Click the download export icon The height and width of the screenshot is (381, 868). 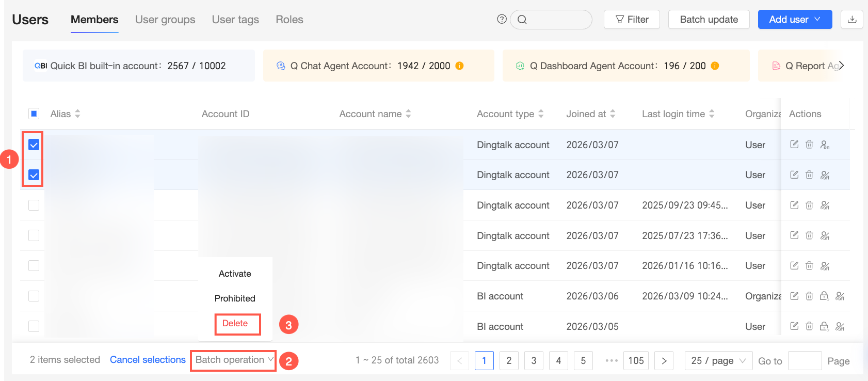point(852,20)
